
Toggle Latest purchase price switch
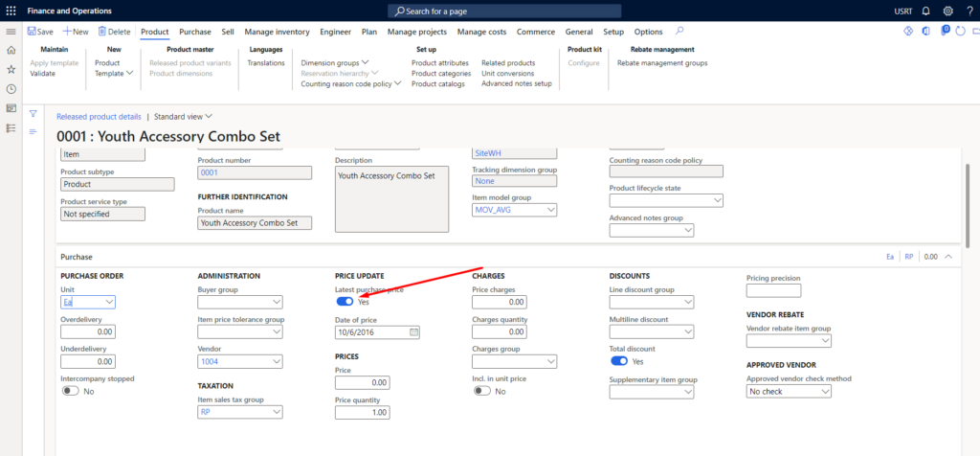(x=345, y=302)
